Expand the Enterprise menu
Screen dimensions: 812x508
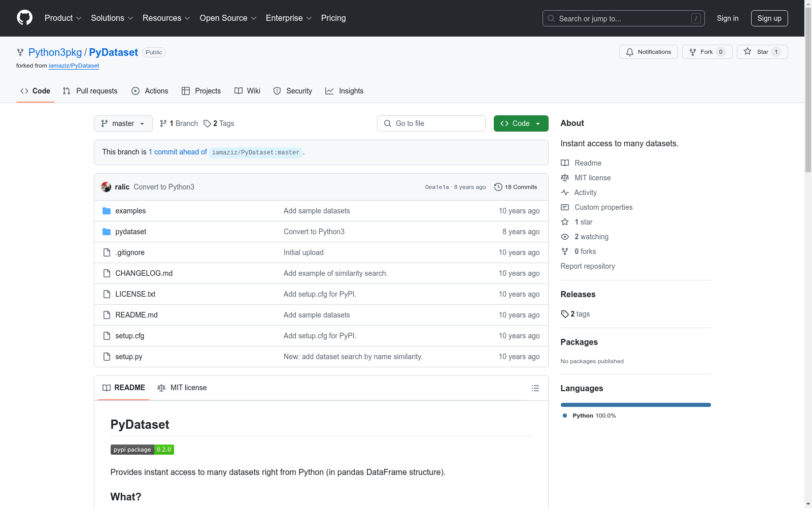pyautogui.click(x=289, y=18)
